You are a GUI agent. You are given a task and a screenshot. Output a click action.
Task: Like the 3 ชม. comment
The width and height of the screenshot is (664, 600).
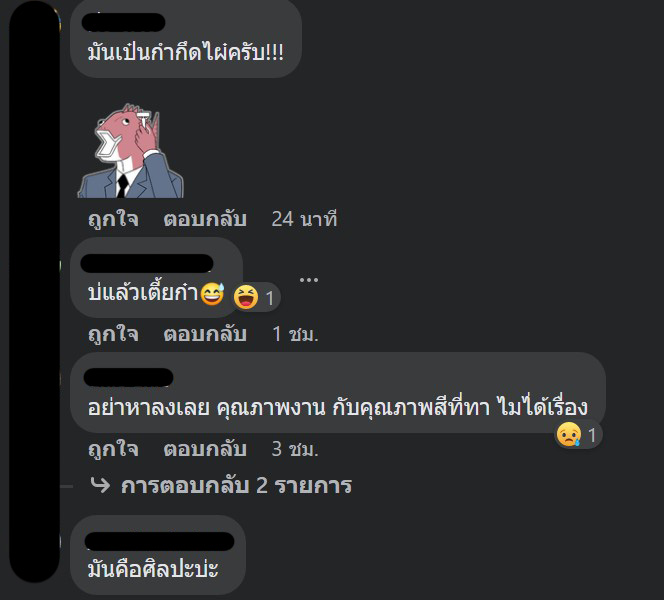coord(113,449)
